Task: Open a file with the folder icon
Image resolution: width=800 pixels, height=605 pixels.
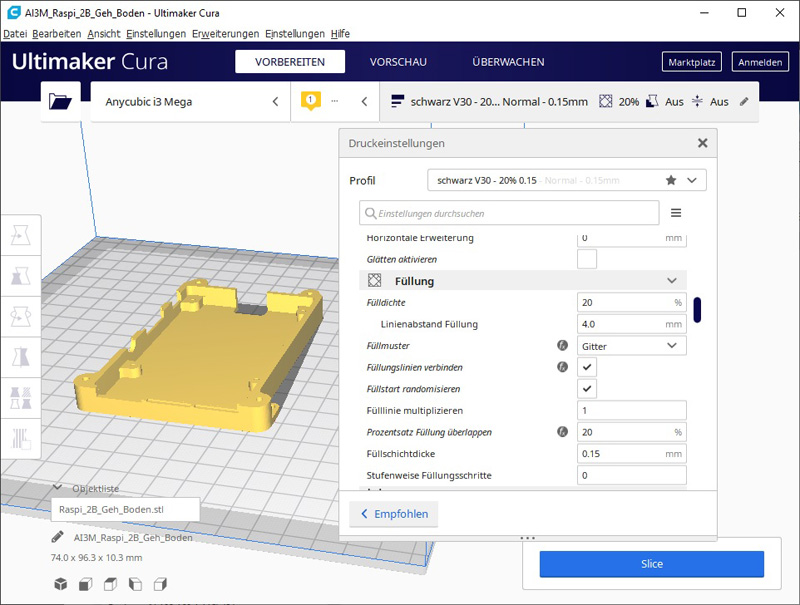Action: [60, 102]
